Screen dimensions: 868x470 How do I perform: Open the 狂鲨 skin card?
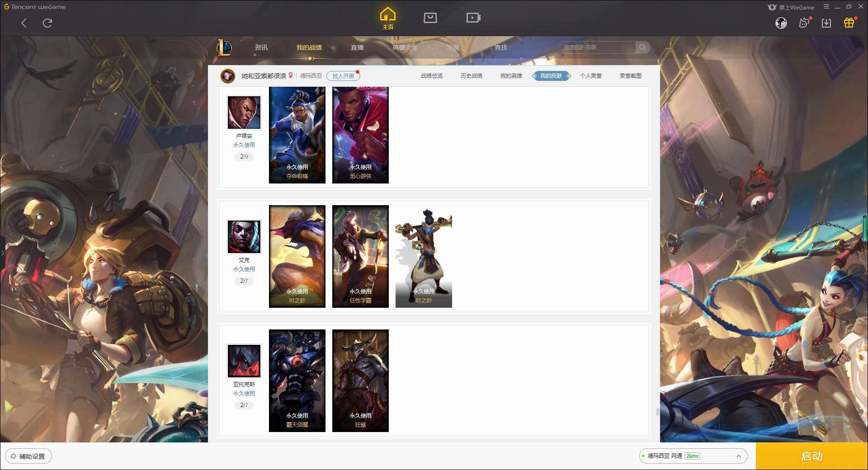click(x=360, y=381)
